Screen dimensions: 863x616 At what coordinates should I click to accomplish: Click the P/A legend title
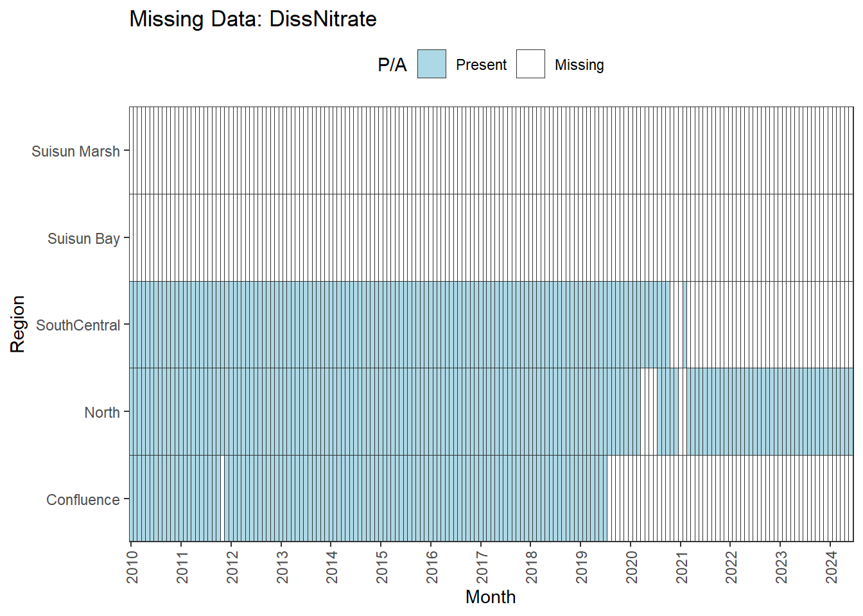click(x=392, y=65)
